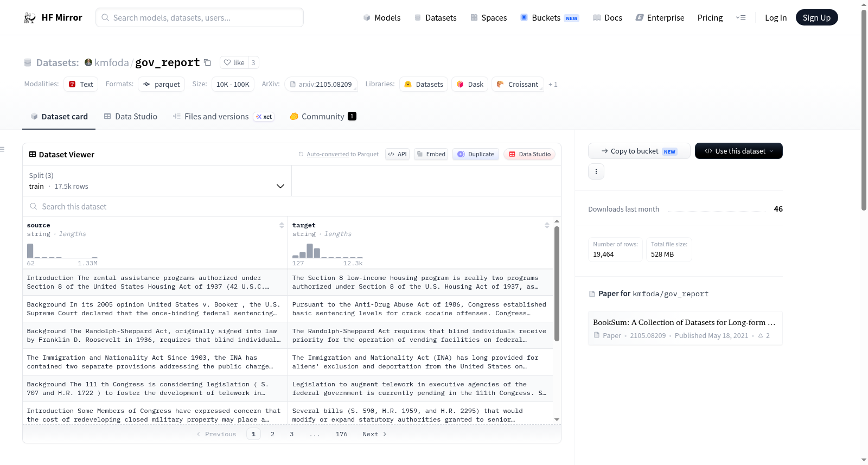Click Log In

tap(776, 17)
